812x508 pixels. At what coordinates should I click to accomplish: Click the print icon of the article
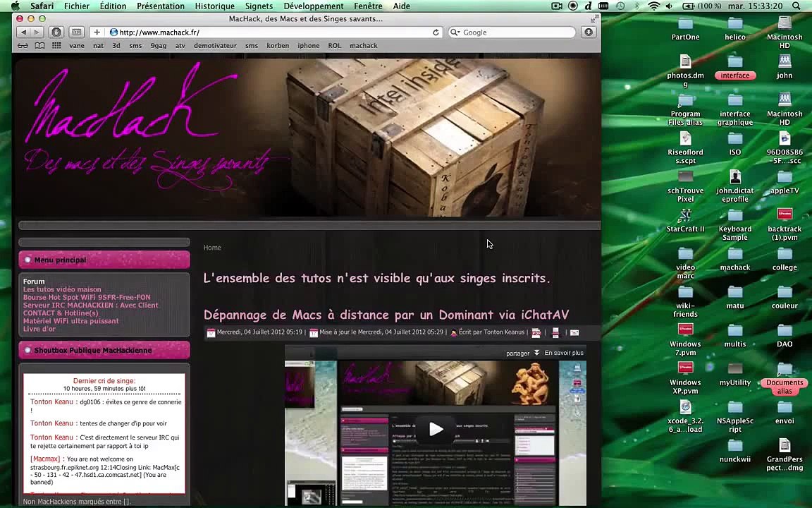click(555, 333)
